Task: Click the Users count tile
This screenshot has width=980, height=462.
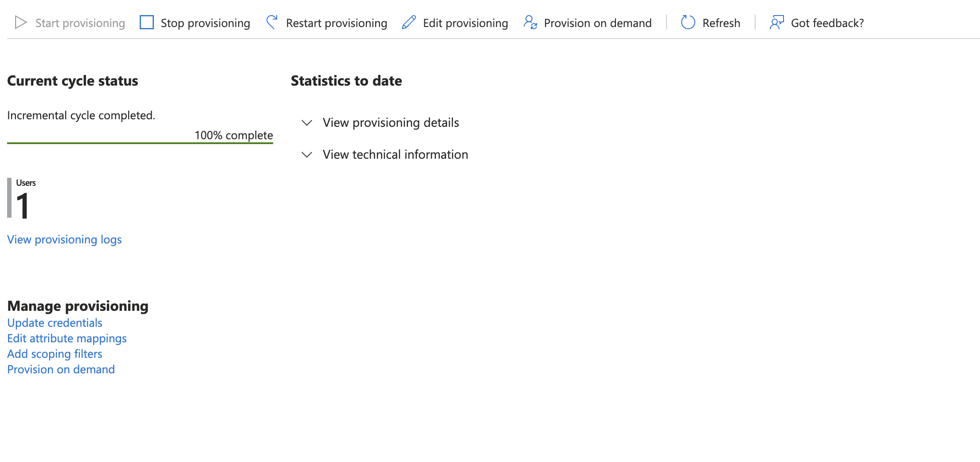Action: coord(22,198)
